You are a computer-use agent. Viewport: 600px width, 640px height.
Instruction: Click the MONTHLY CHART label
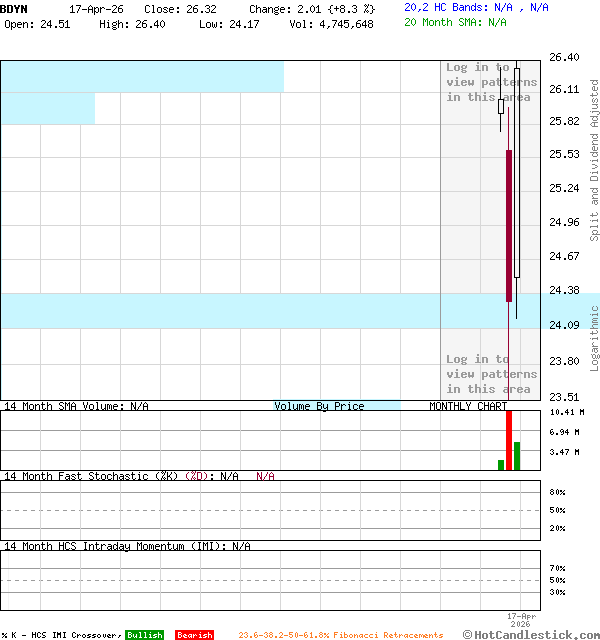(x=468, y=406)
